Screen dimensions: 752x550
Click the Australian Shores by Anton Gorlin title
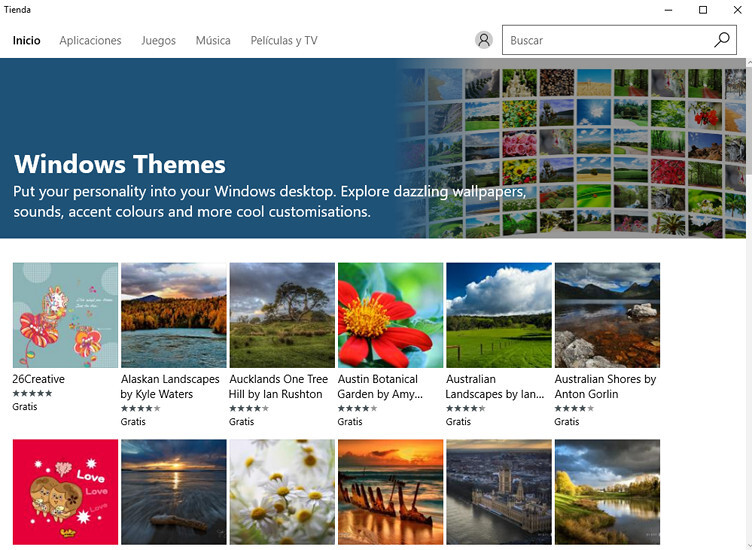(x=605, y=387)
